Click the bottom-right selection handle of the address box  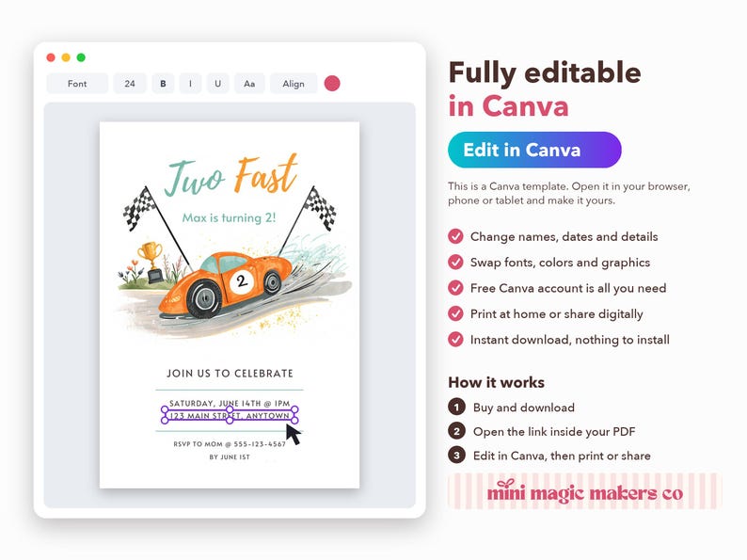[x=294, y=421]
